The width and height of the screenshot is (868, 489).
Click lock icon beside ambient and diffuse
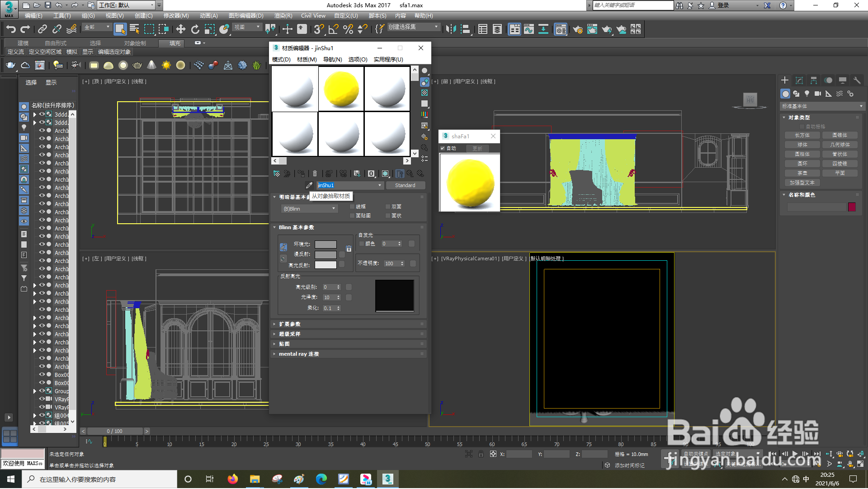349,249
